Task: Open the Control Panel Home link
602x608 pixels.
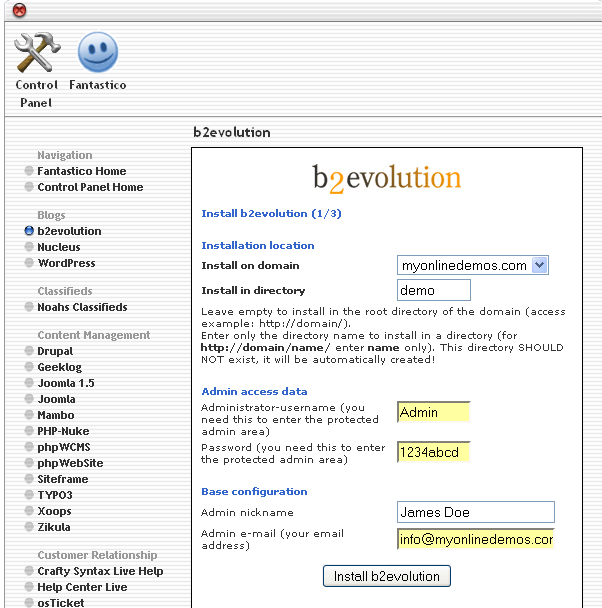Action: pos(90,187)
